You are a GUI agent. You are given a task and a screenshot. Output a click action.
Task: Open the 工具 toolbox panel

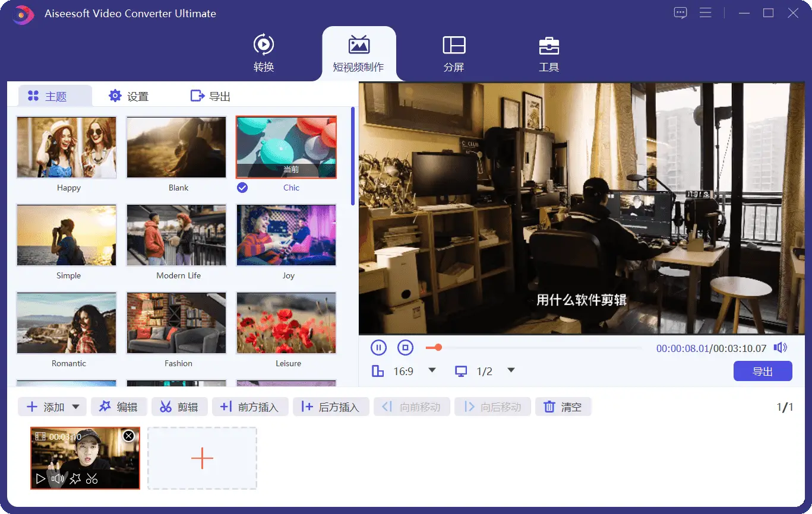(548, 53)
